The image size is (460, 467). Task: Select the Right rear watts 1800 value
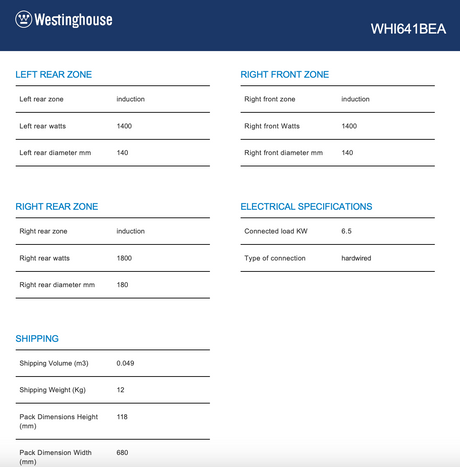(x=124, y=258)
